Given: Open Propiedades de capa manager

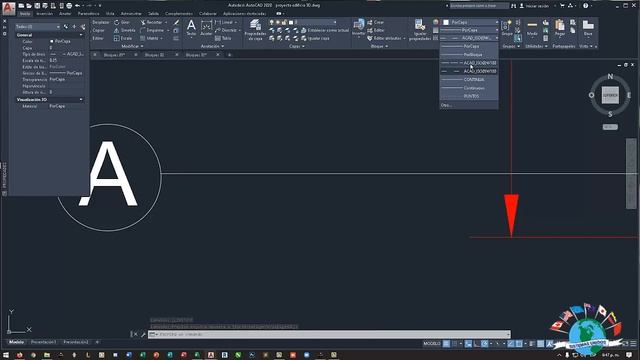Looking at the screenshot, I should [x=255, y=29].
